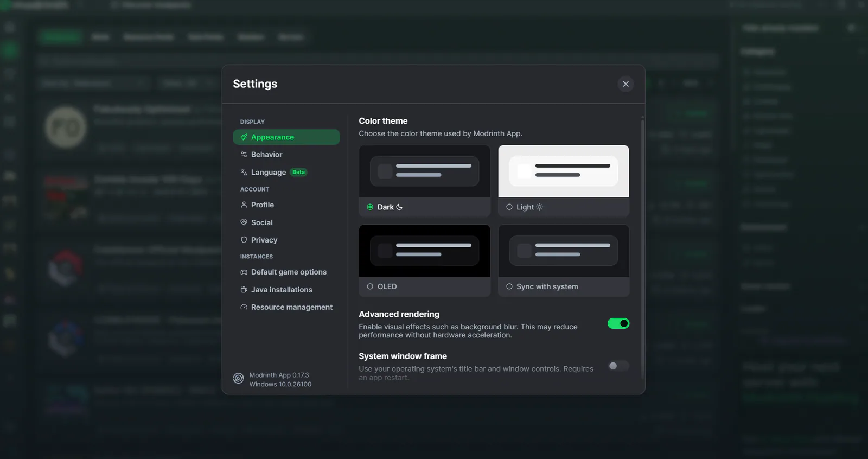This screenshot has height=459, width=868.
Task: Click the Behavior sliders icon in the sidebar
Action: 244,155
